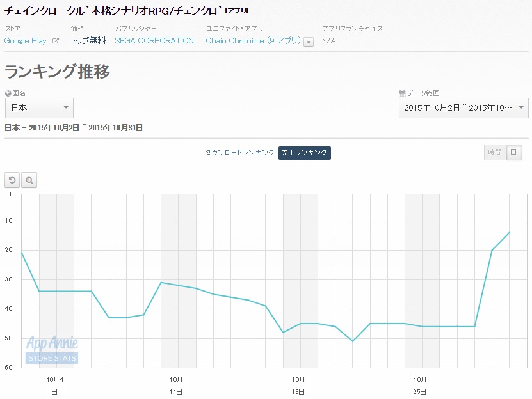This screenshot has height=399, width=532.
Task: Click the 10月 25日 x-axis label
Action: click(x=420, y=386)
